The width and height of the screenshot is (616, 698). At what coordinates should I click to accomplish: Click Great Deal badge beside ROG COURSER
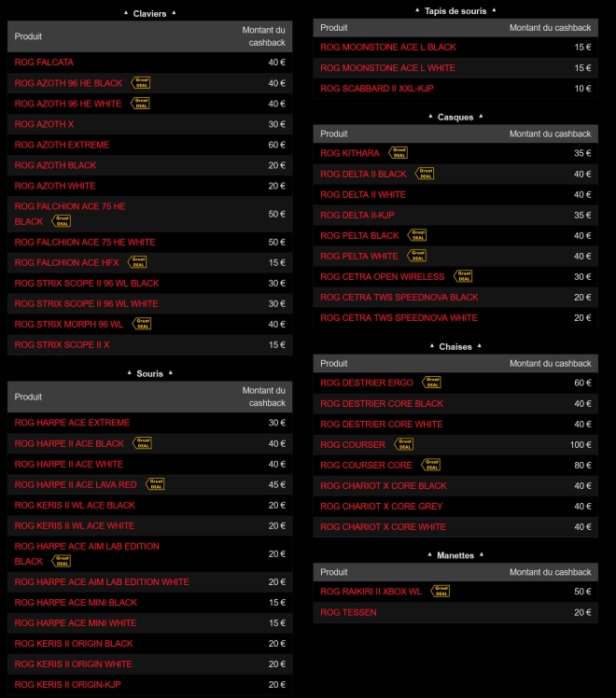[x=404, y=444]
